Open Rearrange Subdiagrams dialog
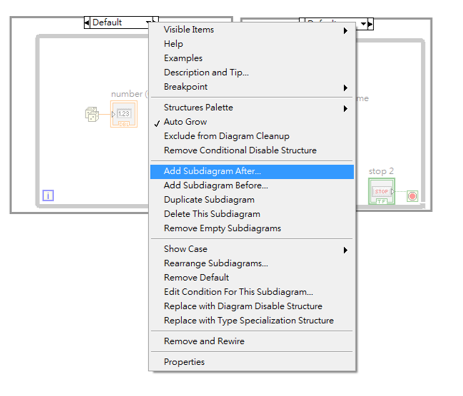The image size is (463, 396). point(252,263)
